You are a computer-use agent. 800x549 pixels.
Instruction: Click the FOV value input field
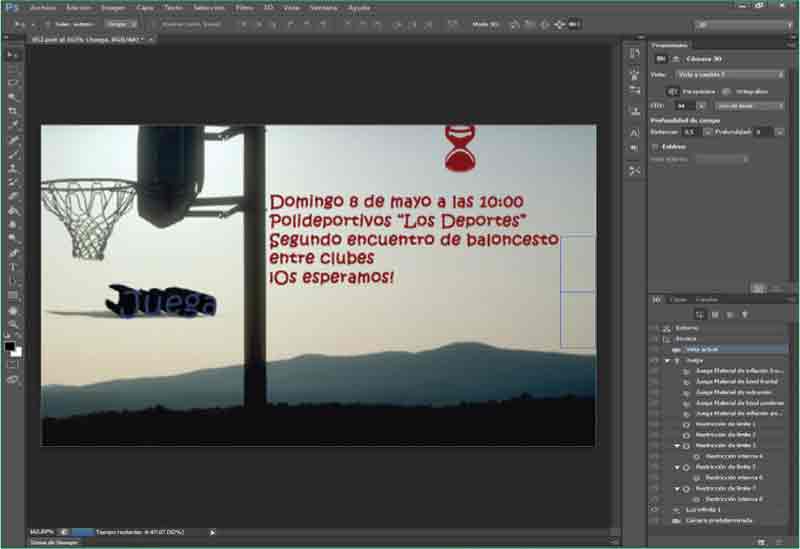click(x=683, y=105)
